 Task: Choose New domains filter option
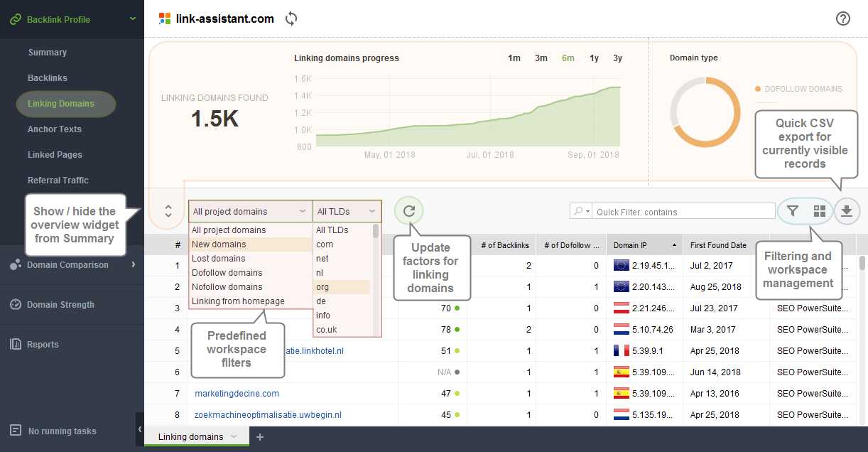click(x=250, y=244)
